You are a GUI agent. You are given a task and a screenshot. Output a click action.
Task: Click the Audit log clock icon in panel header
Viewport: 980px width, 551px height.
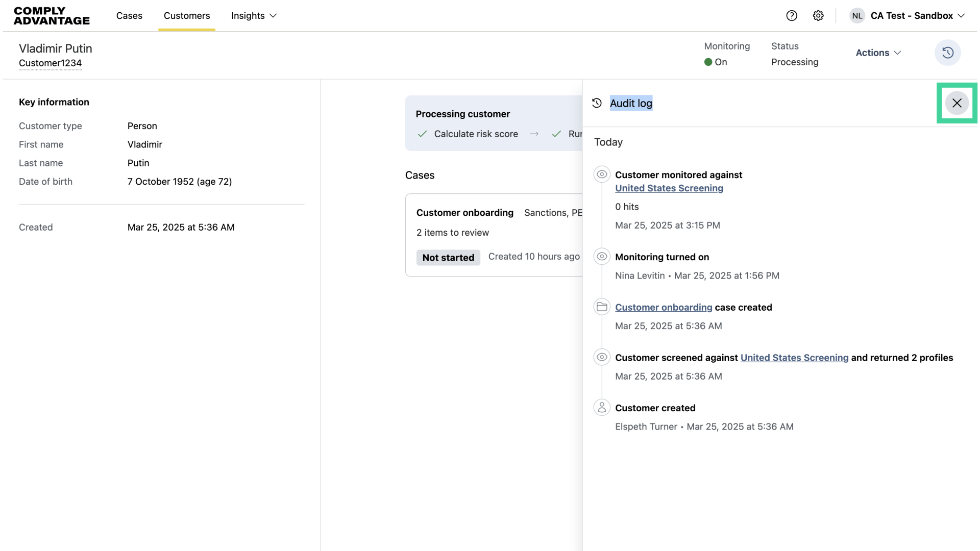pos(597,103)
